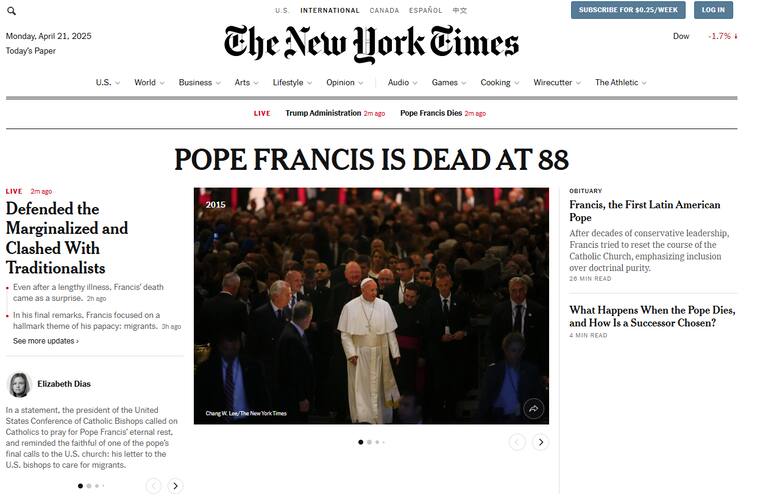This screenshot has height=500, width=760.
Task: Click previous arrow under live updates
Action: tap(153, 486)
